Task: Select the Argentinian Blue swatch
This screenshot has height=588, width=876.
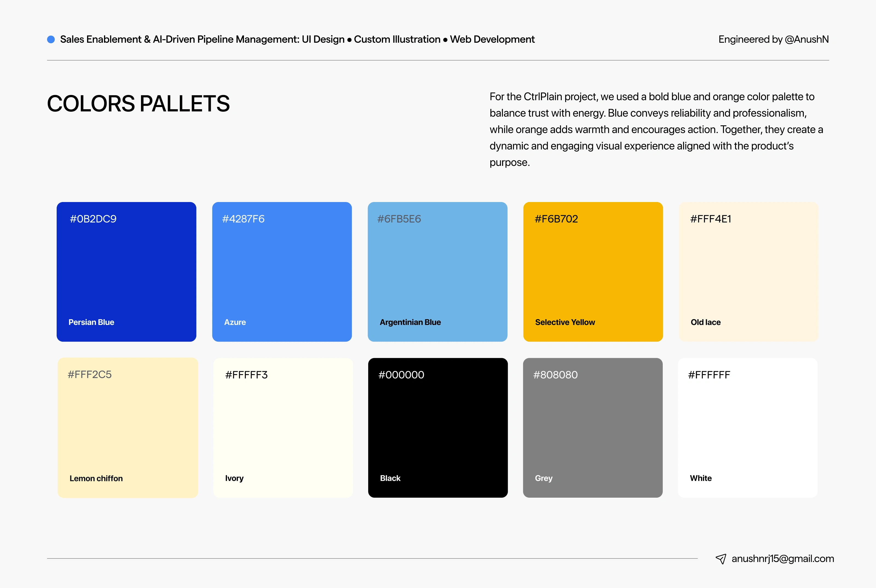Action: [x=438, y=272]
